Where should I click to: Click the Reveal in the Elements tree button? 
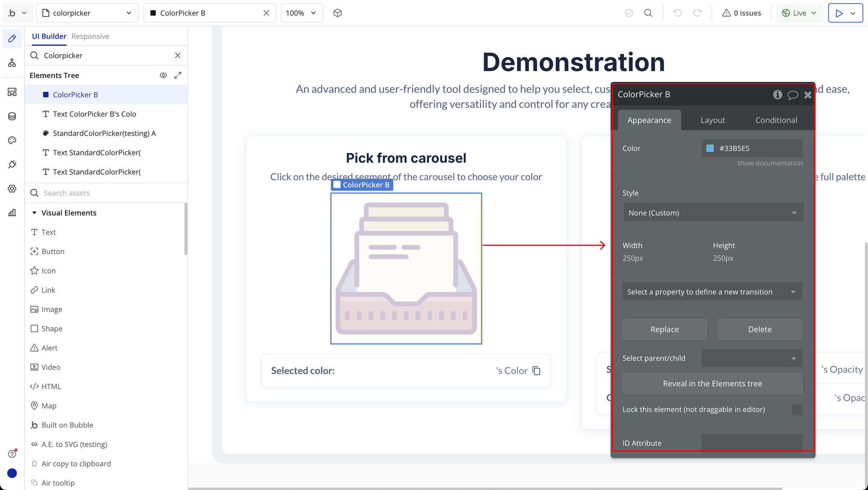(x=712, y=384)
